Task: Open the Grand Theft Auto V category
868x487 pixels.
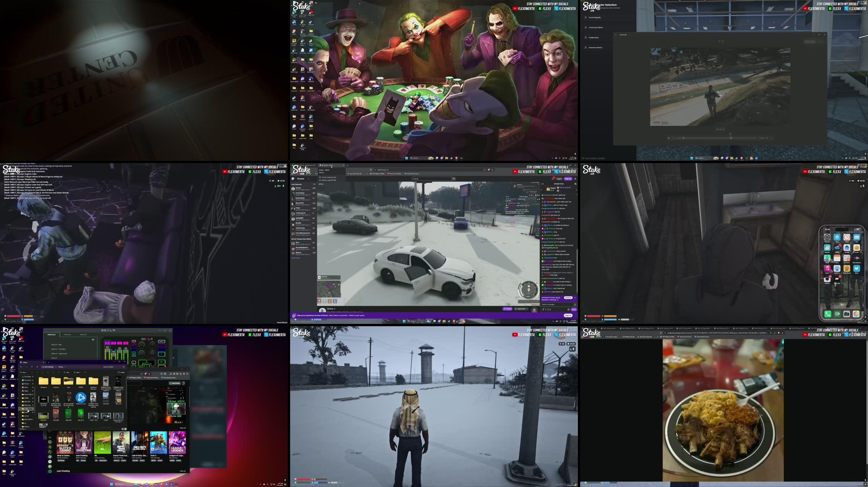Action: click(x=121, y=442)
